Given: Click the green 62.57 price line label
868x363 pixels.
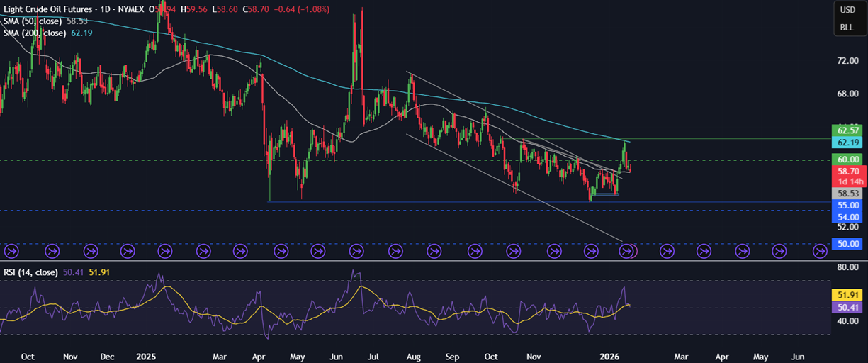Looking at the screenshot, I should point(848,130).
